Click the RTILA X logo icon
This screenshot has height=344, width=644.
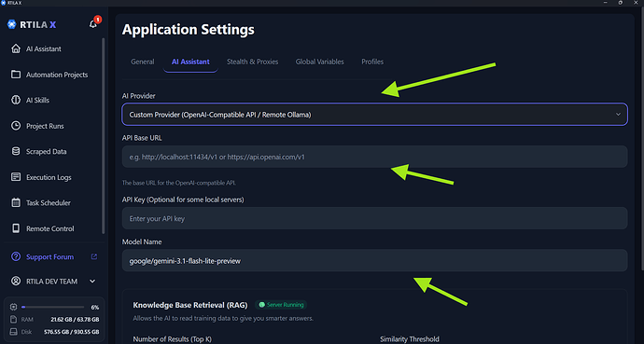[x=11, y=24]
